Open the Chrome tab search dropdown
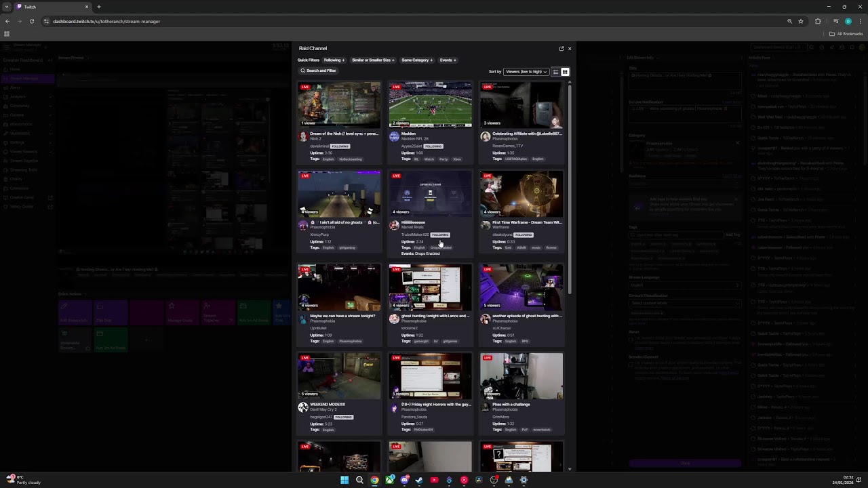This screenshot has height=488, width=868. (x=7, y=7)
